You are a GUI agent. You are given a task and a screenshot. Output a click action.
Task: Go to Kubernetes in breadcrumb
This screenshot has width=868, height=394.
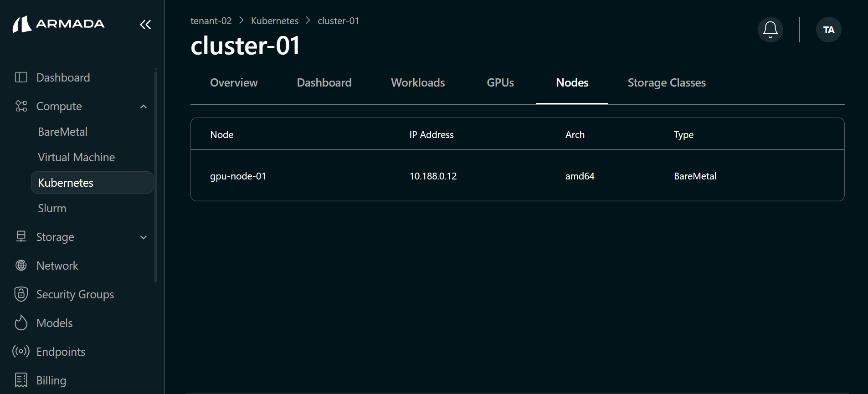[x=275, y=21]
